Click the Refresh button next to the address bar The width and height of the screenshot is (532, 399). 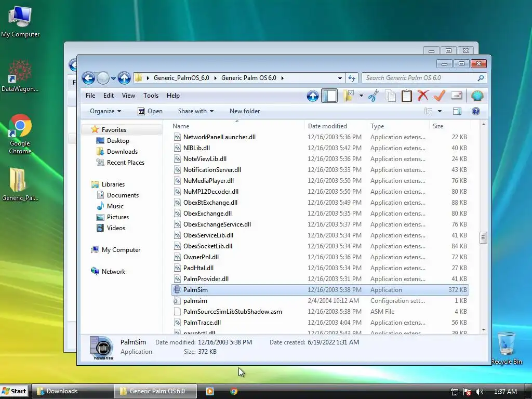(x=352, y=78)
